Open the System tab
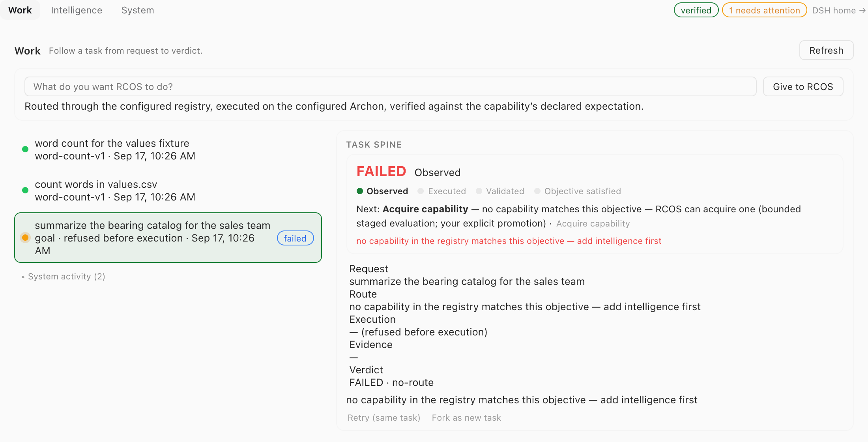This screenshot has width=868, height=442. [138, 10]
